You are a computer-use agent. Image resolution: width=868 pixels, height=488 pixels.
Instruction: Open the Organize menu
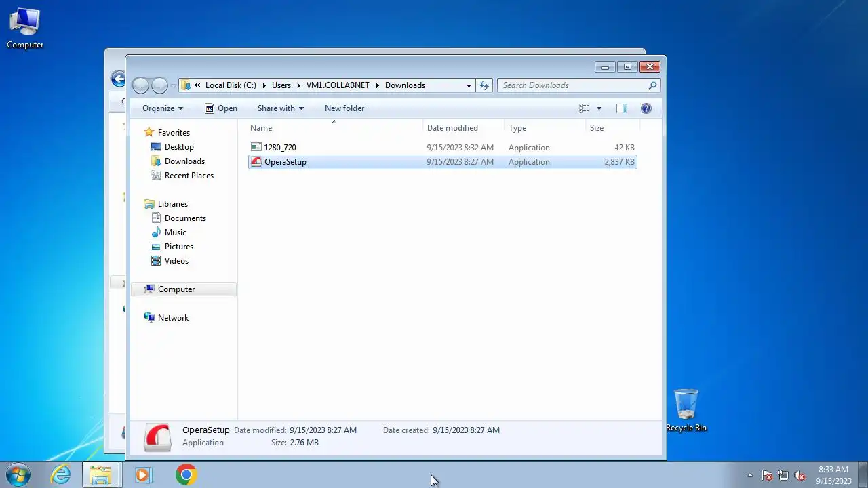pos(163,108)
